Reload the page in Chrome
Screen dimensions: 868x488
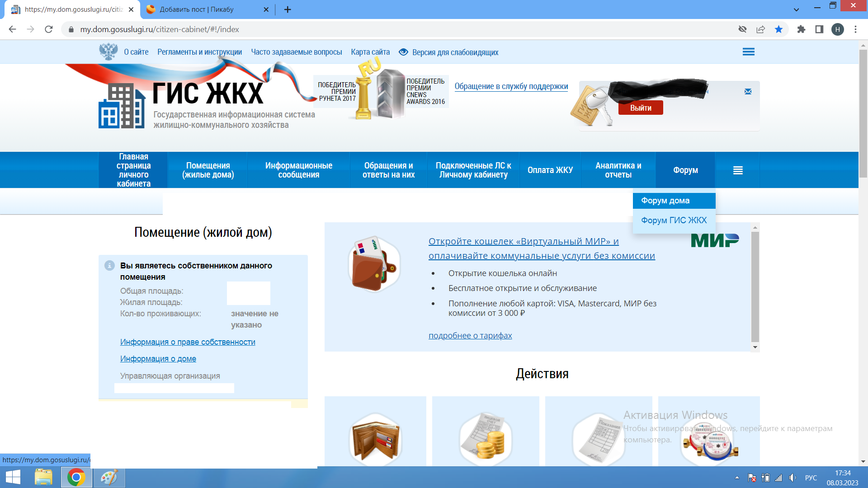pyautogui.click(x=49, y=29)
